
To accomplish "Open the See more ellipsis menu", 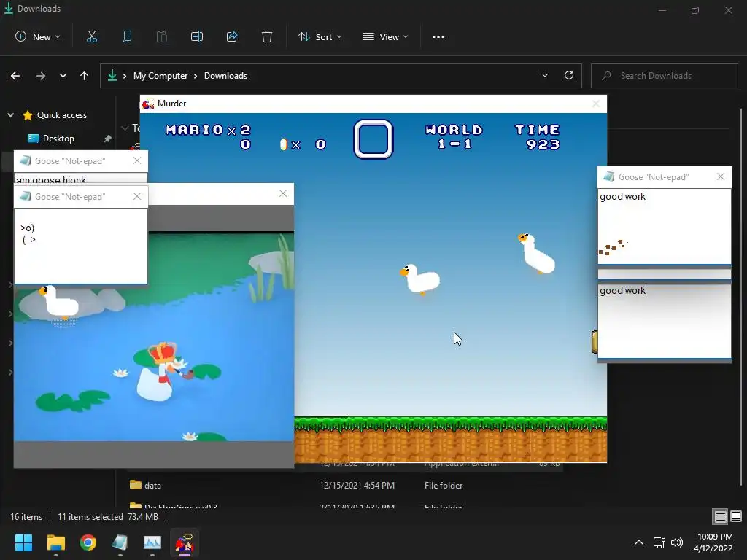I will (438, 36).
